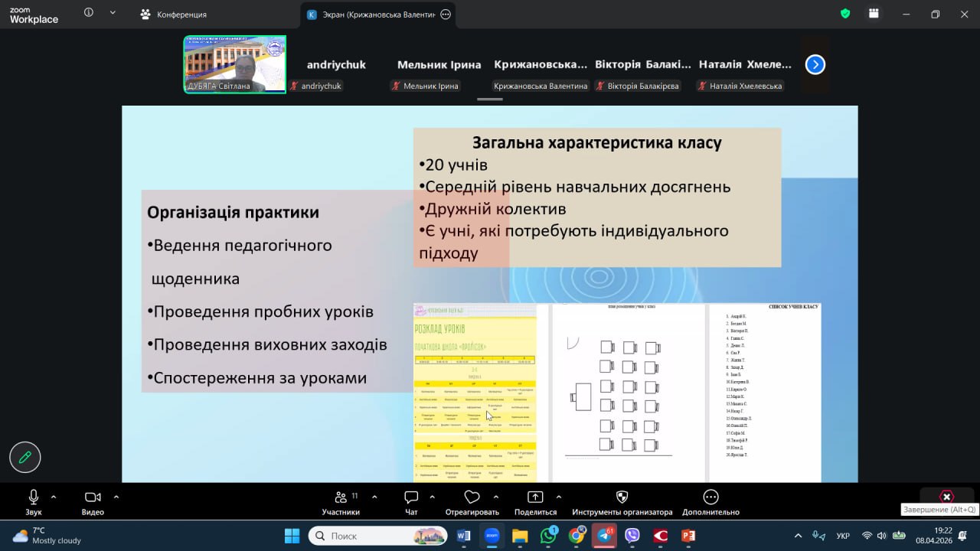Show next participants with the blue arrow
Viewport: 980px width, 551px height.
point(815,65)
